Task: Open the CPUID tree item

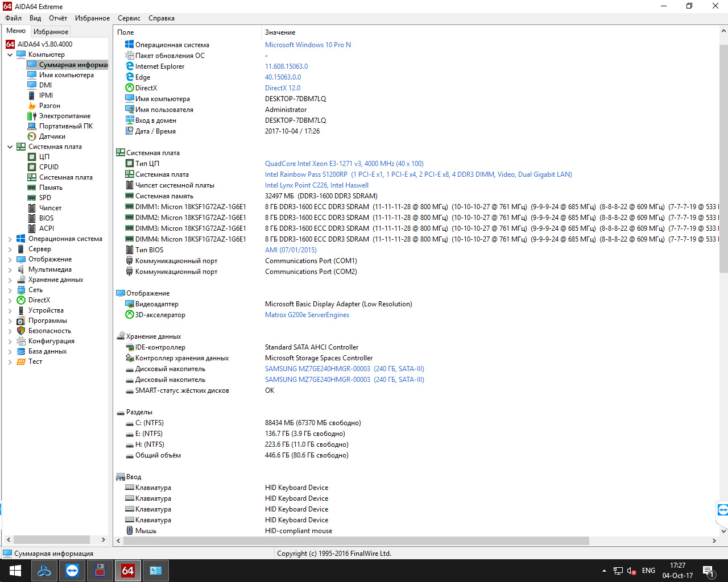Action: [49, 167]
